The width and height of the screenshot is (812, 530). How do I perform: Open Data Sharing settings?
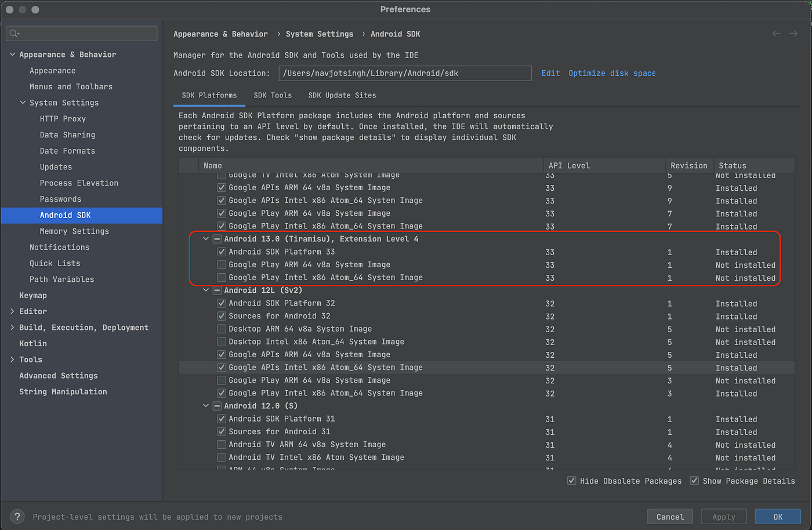[67, 135]
